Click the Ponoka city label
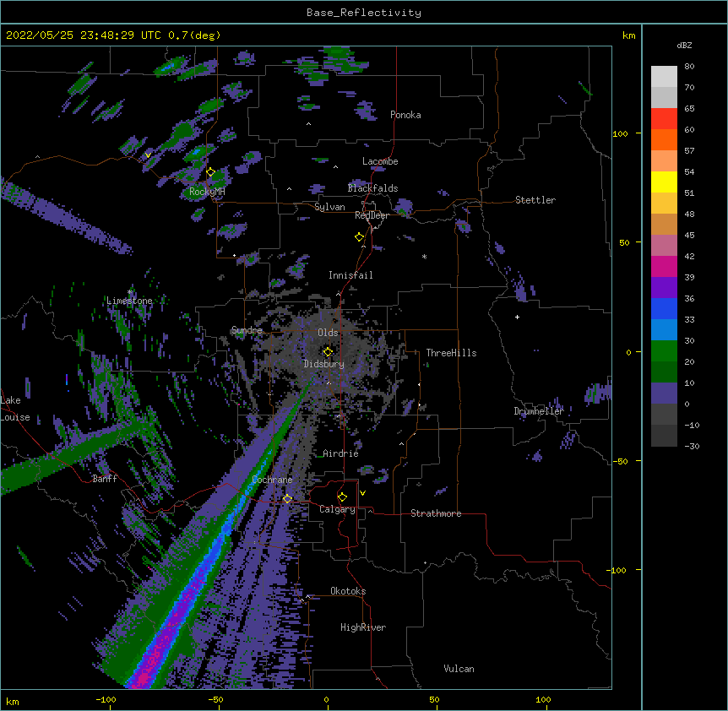 coord(405,115)
